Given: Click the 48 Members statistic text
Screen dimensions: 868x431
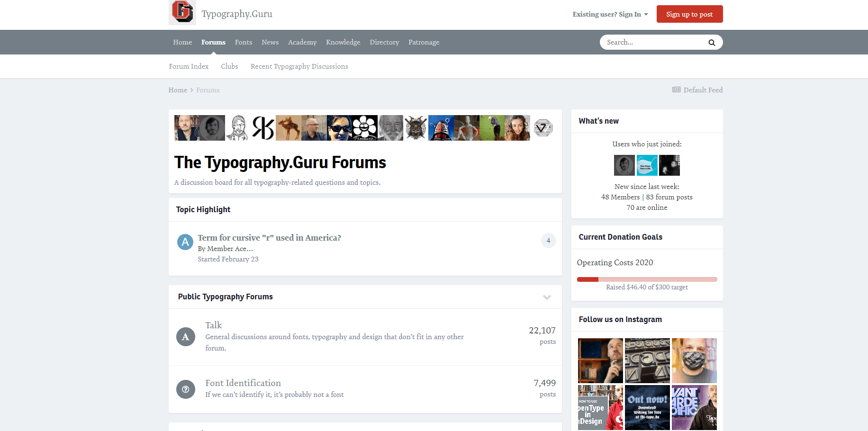Looking at the screenshot, I should (x=620, y=197).
